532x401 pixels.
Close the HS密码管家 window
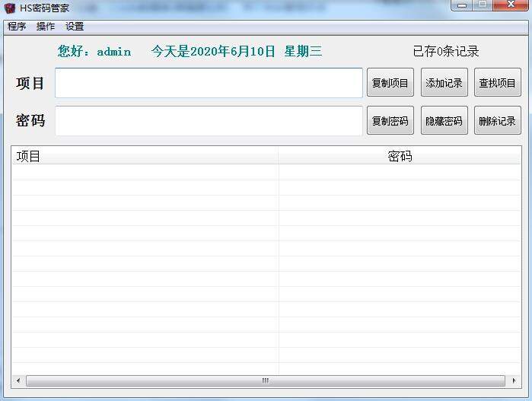click(510, 5)
